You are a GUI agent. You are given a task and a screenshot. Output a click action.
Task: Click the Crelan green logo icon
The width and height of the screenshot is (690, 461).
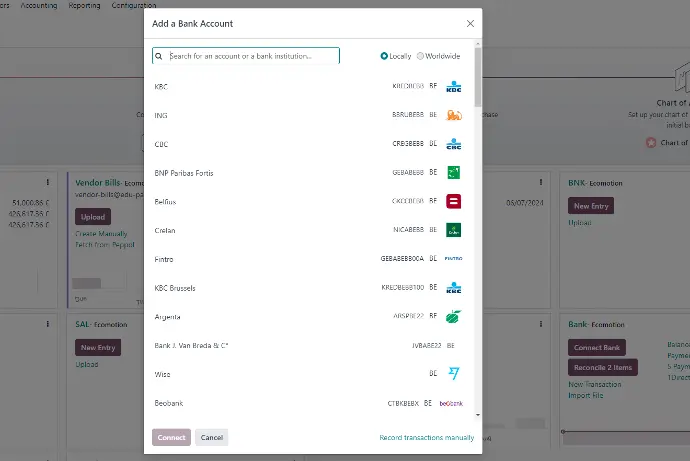point(454,230)
